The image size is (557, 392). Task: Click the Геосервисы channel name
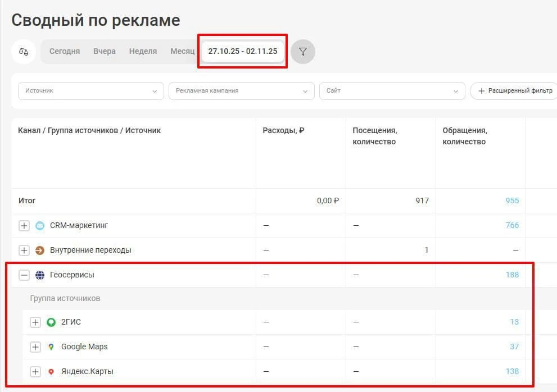click(72, 275)
